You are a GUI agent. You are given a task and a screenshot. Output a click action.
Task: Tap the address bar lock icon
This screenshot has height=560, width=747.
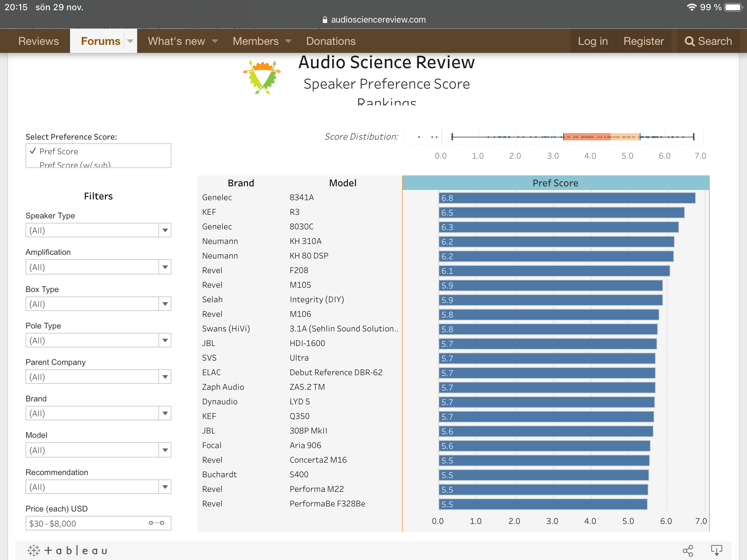coord(325,20)
